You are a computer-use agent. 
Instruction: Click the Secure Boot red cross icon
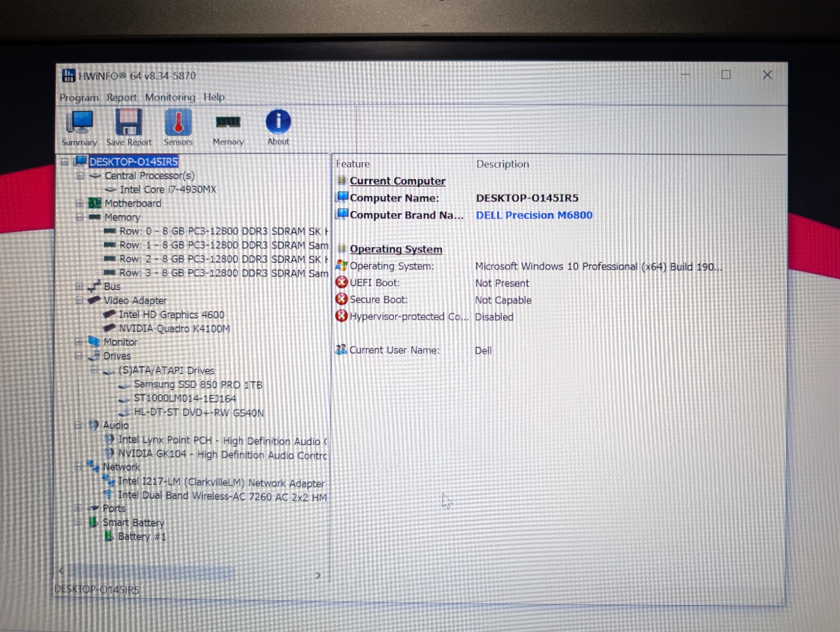342,299
